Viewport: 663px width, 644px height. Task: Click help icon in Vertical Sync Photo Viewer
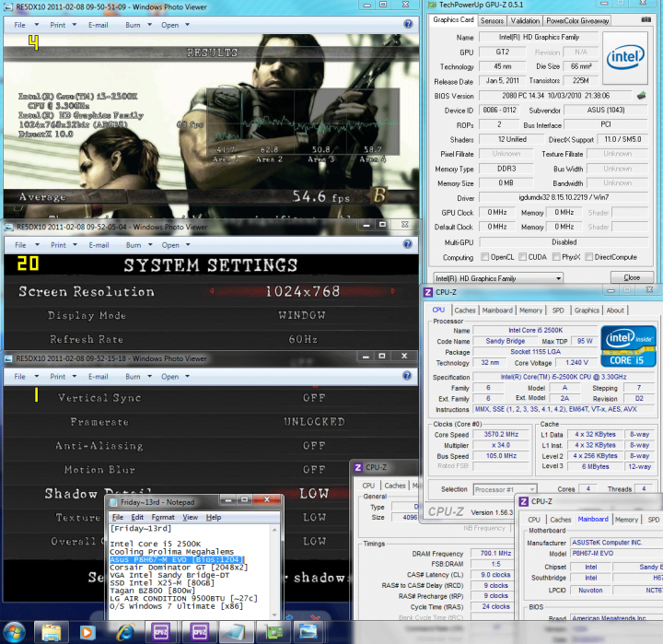(x=407, y=376)
